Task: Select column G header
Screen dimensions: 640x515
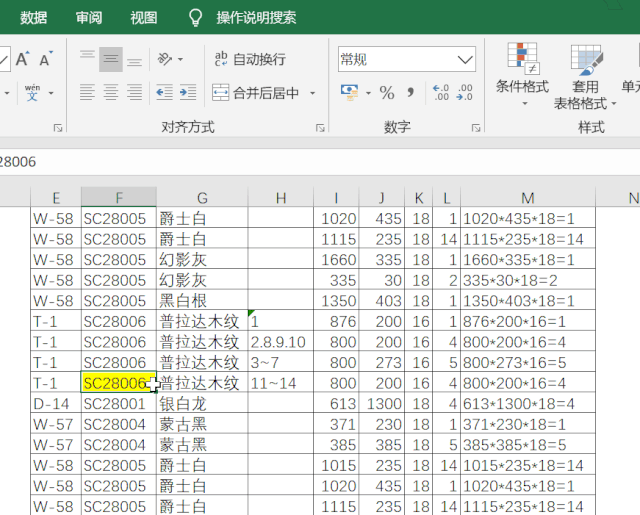Action: tap(202, 198)
